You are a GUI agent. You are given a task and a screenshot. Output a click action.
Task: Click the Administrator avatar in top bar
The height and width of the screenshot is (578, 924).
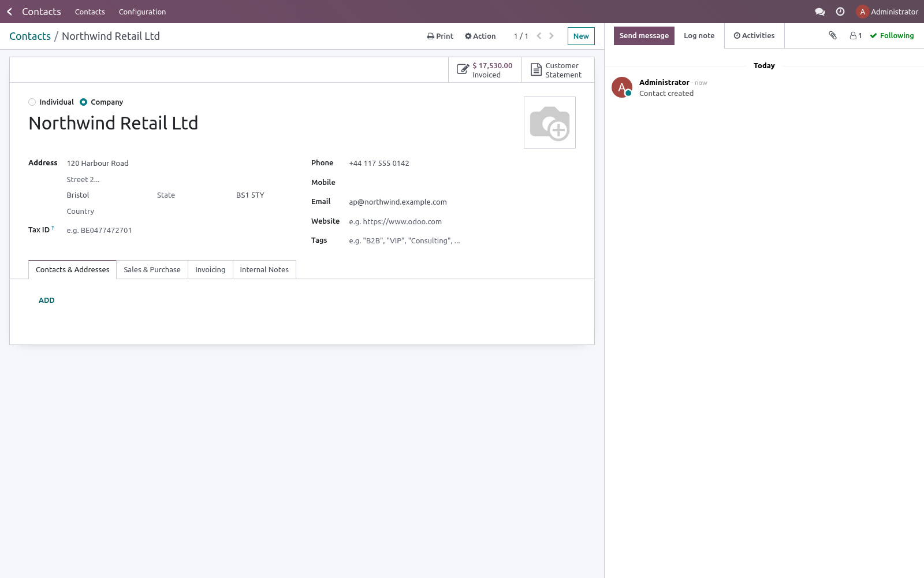(862, 12)
